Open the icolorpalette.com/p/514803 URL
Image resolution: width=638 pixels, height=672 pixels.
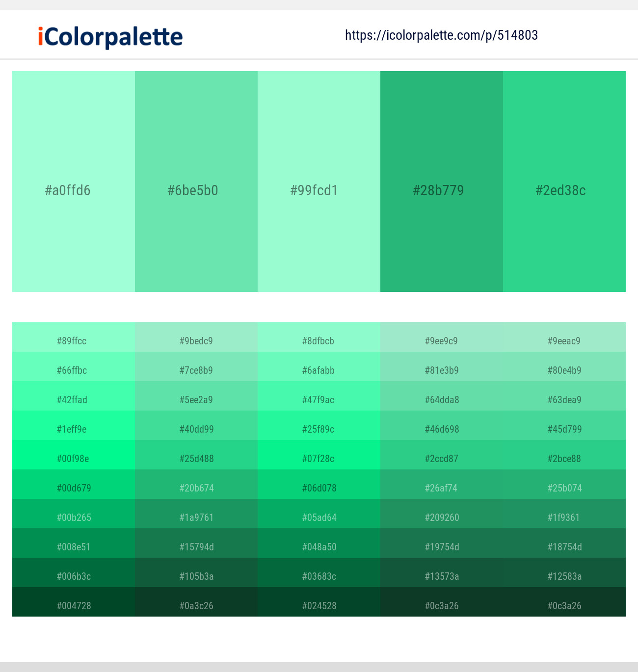coord(441,35)
